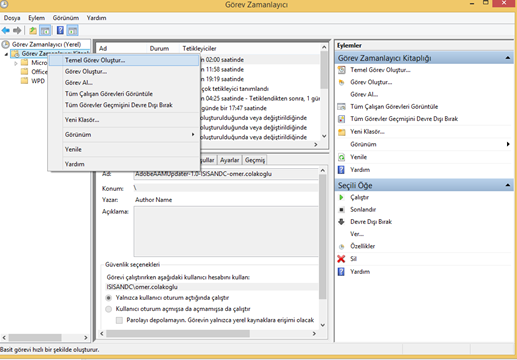Click the Devre Dışı Bırak arrow icon

click(341, 222)
